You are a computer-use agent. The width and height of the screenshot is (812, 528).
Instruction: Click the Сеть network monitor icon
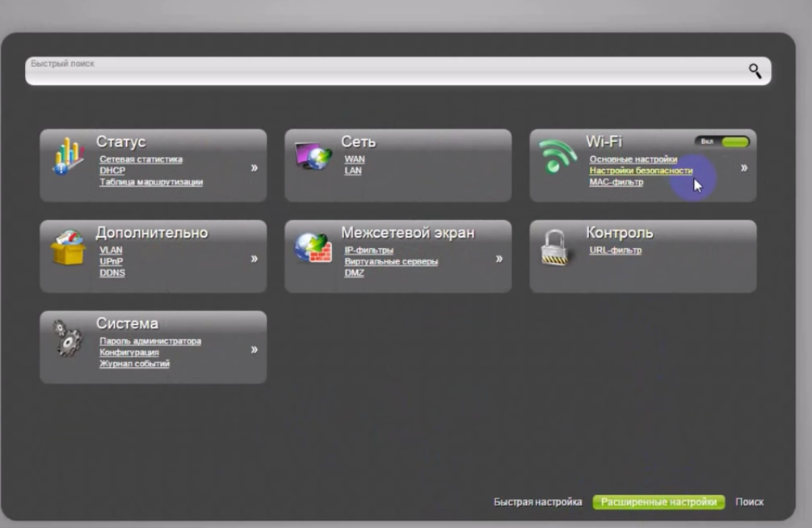tap(313, 156)
